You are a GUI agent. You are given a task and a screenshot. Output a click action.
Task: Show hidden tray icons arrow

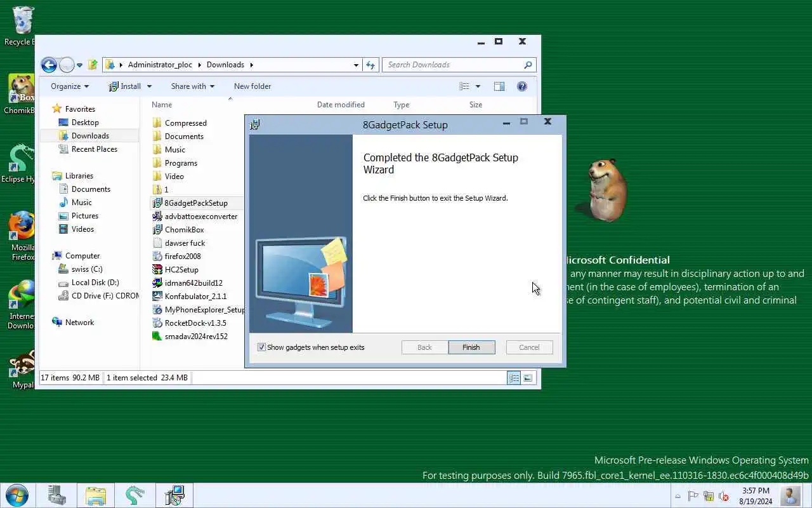point(678,497)
